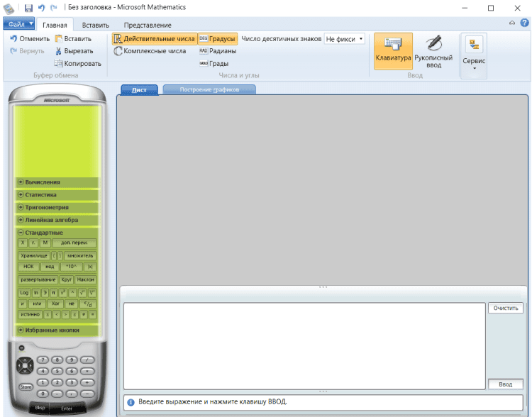Image resolution: width=532 pixels, height=417 pixels.
Task: Click the absolute value |x| key
Action: [x=90, y=267]
